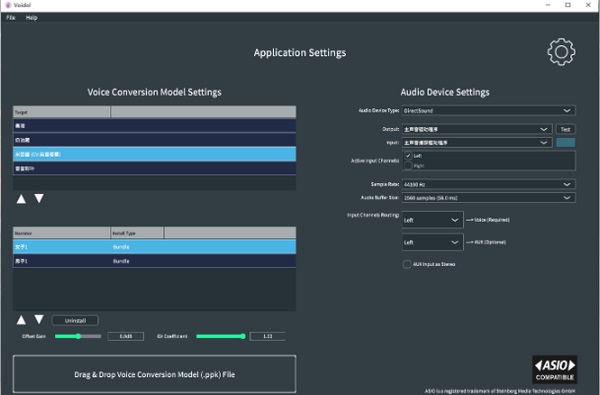Adjust the Offset Gain slider
Screen dimensions: 600x395
[78, 336]
